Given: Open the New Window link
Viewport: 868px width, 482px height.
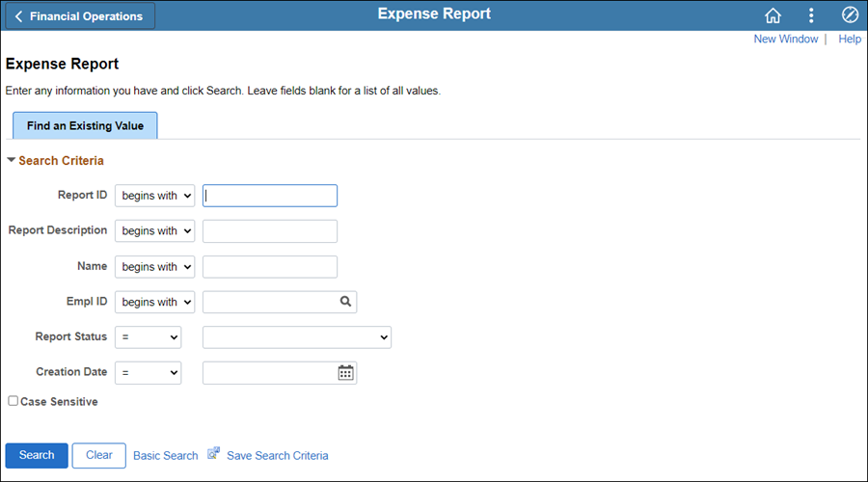Looking at the screenshot, I should tap(785, 39).
